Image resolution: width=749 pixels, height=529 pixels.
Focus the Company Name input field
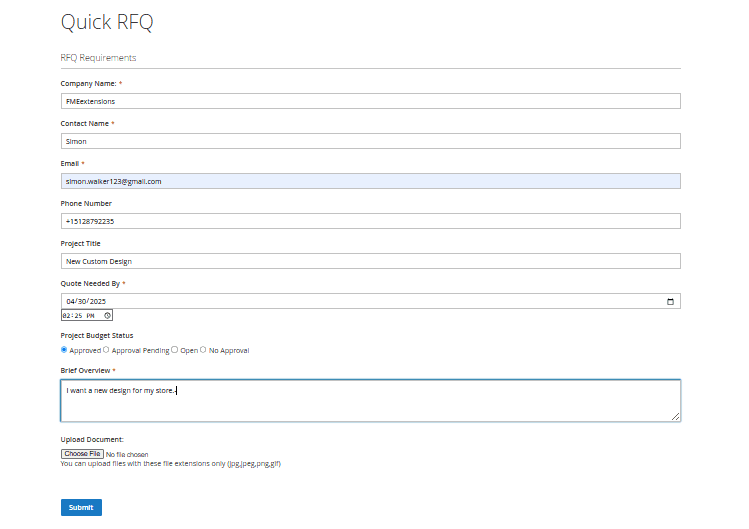click(x=371, y=101)
